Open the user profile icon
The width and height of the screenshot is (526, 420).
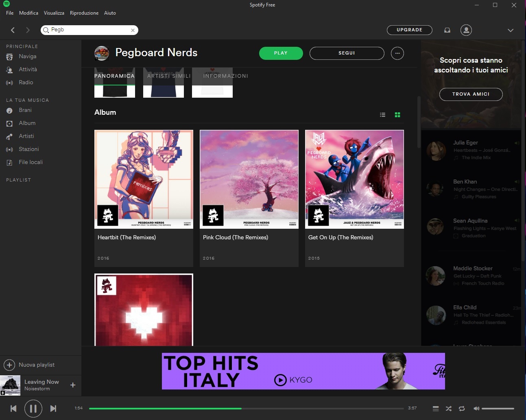(x=466, y=30)
